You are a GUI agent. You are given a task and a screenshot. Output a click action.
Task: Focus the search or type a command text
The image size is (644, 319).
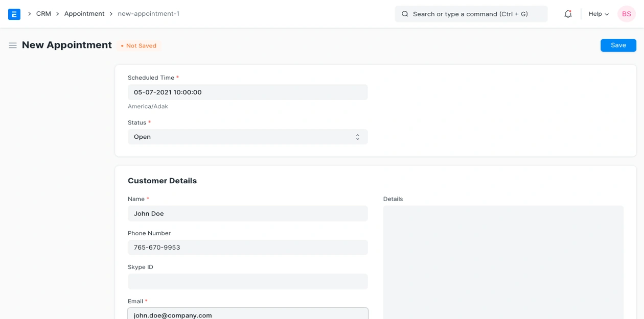(x=470, y=14)
